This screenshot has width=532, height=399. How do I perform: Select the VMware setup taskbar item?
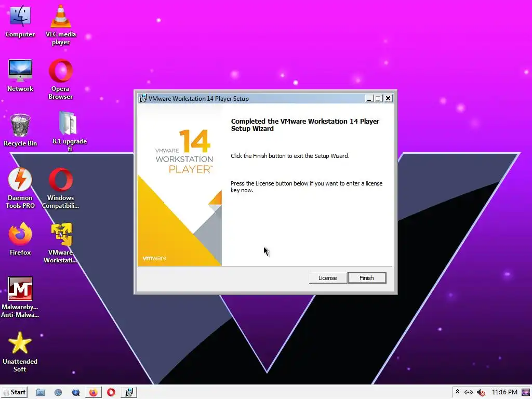pos(129,393)
